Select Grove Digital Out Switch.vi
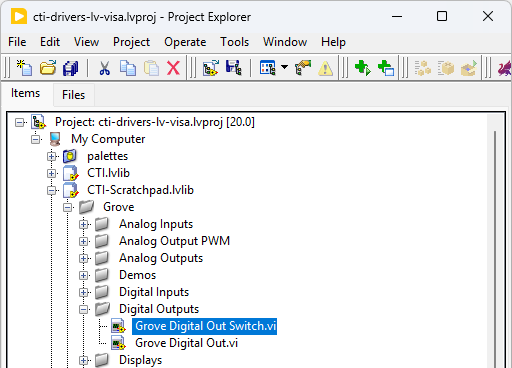Screen dimensions: 512x368 click(205, 326)
